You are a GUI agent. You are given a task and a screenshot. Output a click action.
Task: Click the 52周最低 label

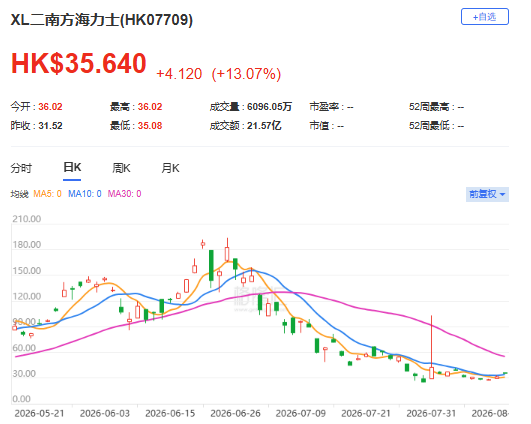click(429, 126)
